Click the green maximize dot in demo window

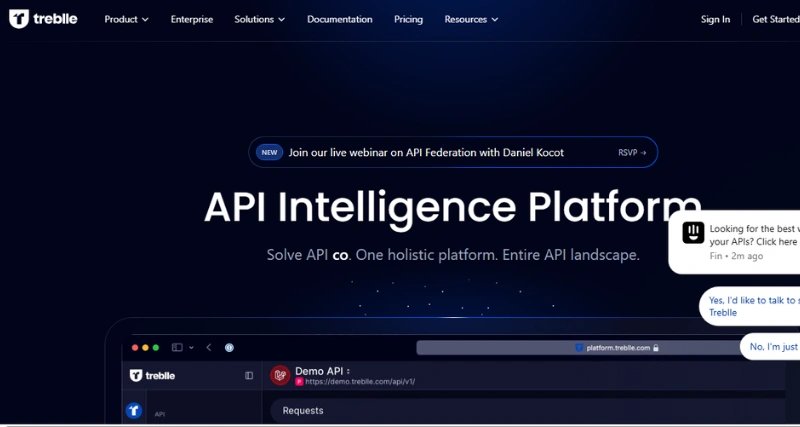pos(156,347)
